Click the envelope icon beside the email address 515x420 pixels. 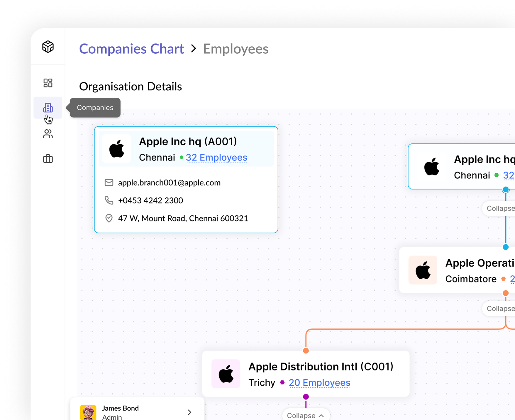pyautogui.click(x=109, y=183)
